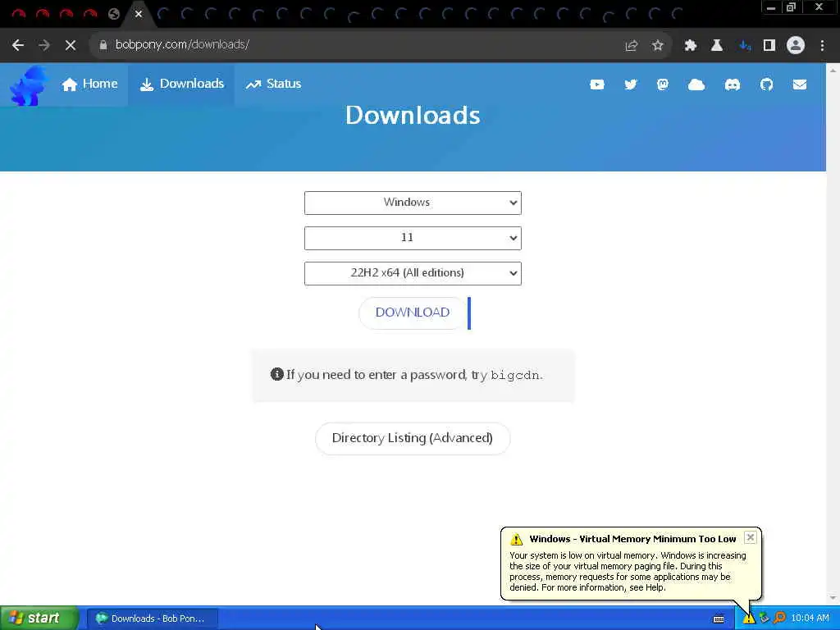Stop loading the page with X button
Viewport: 840px width, 630px height.
[x=71, y=45]
